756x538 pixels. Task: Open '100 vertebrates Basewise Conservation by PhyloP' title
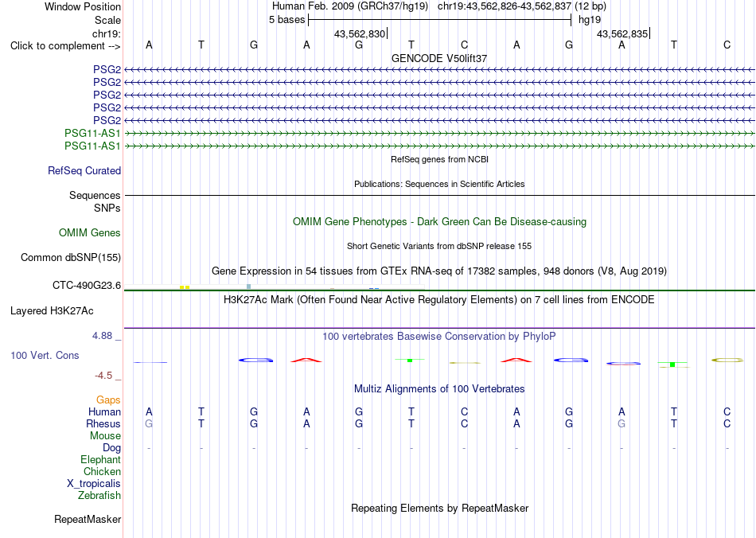pos(439,337)
